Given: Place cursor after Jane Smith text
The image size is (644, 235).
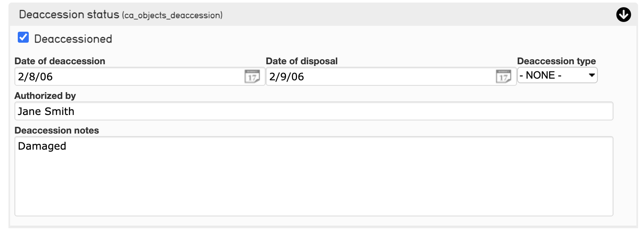Looking at the screenshot, I should click(x=75, y=112).
